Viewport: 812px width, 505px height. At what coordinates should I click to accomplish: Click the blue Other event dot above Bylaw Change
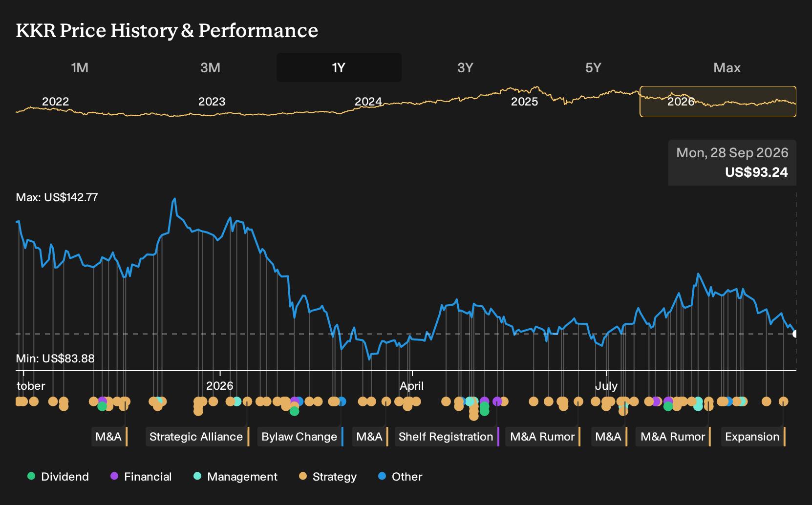[x=342, y=401]
